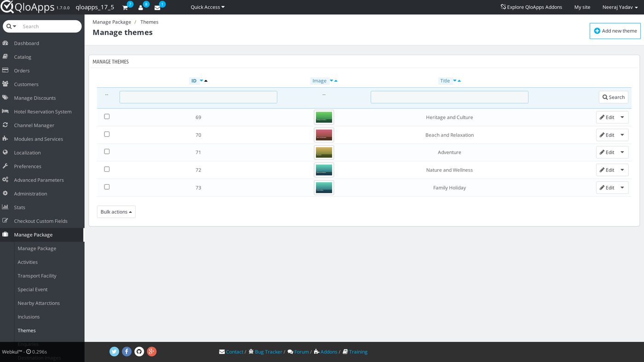644x362 pixels.
Task: Open Beach and Relaxation theme thumbnail
Action: (324, 135)
